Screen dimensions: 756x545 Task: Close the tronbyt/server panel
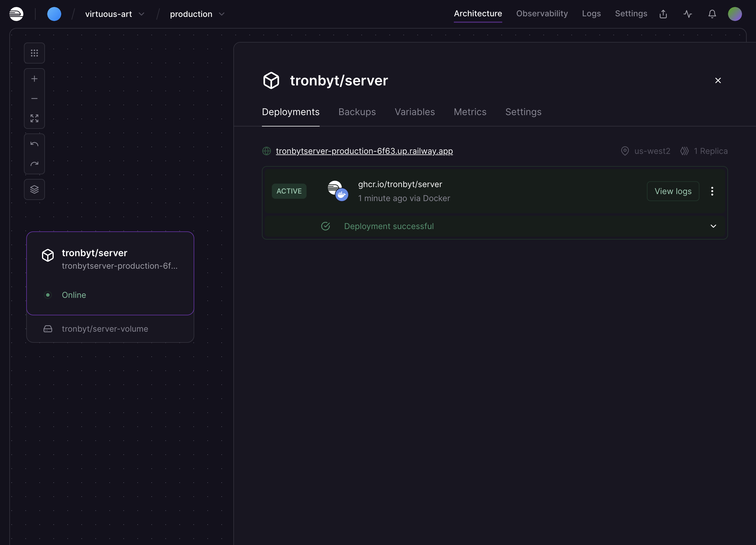pyautogui.click(x=718, y=81)
